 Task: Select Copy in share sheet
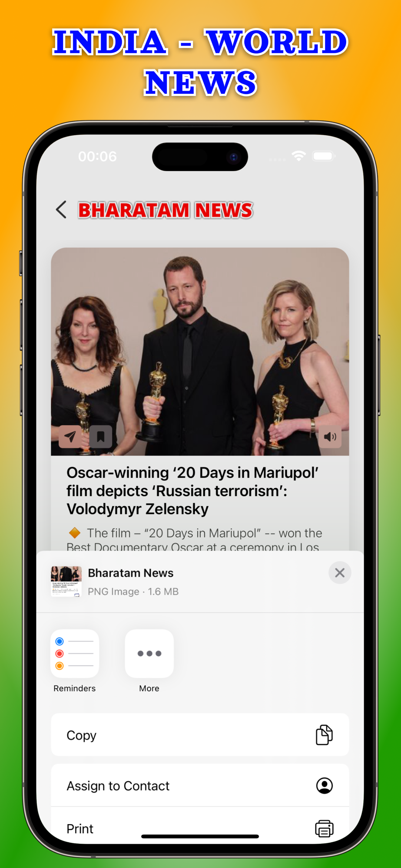pyautogui.click(x=200, y=735)
